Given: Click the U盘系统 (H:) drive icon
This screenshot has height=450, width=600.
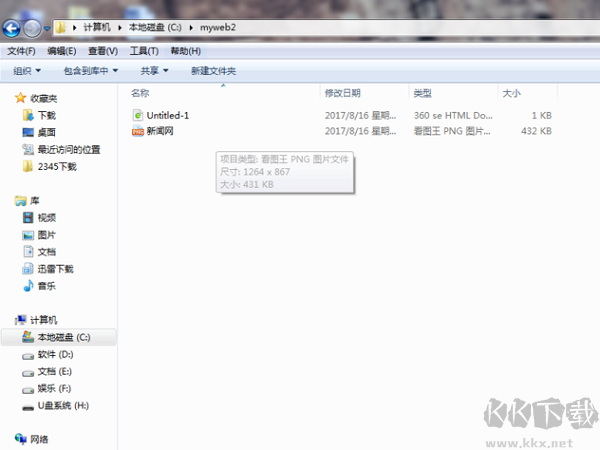Looking at the screenshot, I should (x=28, y=408).
